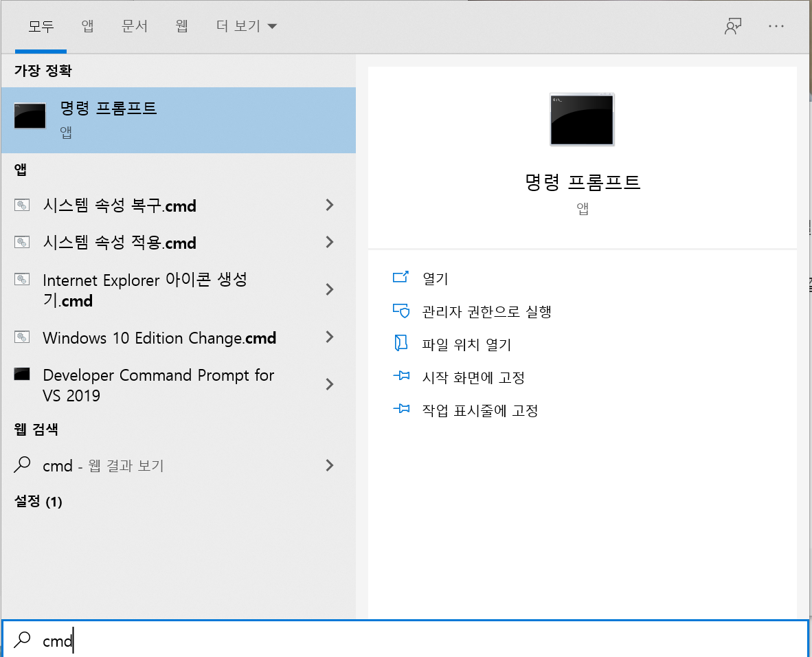Choose 파일 위치 열기
This screenshot has width=812, height=657.
pos(466,344)
